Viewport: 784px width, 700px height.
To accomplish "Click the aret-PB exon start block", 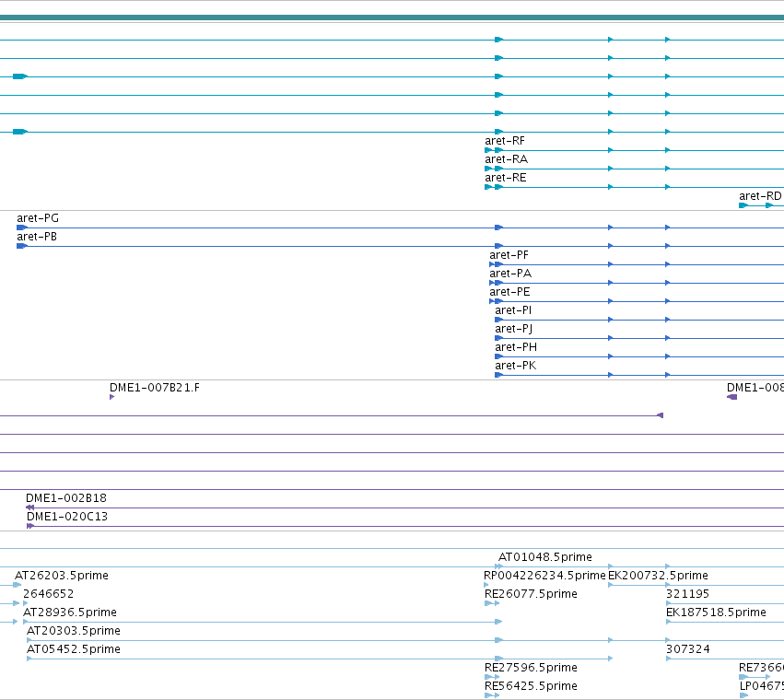I will [22, 246].
